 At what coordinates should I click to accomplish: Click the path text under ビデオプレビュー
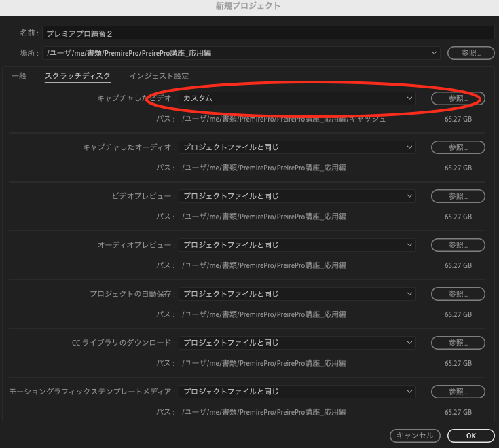click(x=264, y=217)
